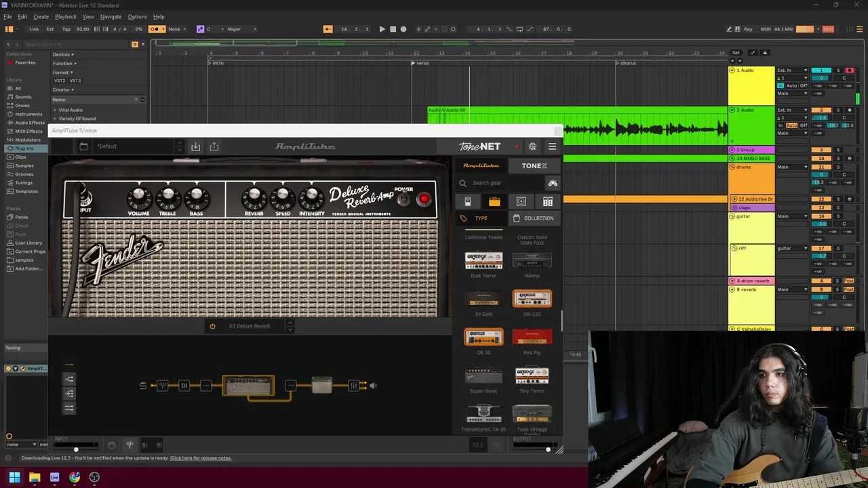Open the Edit menu
This screenshot has height=488, width=868.
(x=22, y=16)
